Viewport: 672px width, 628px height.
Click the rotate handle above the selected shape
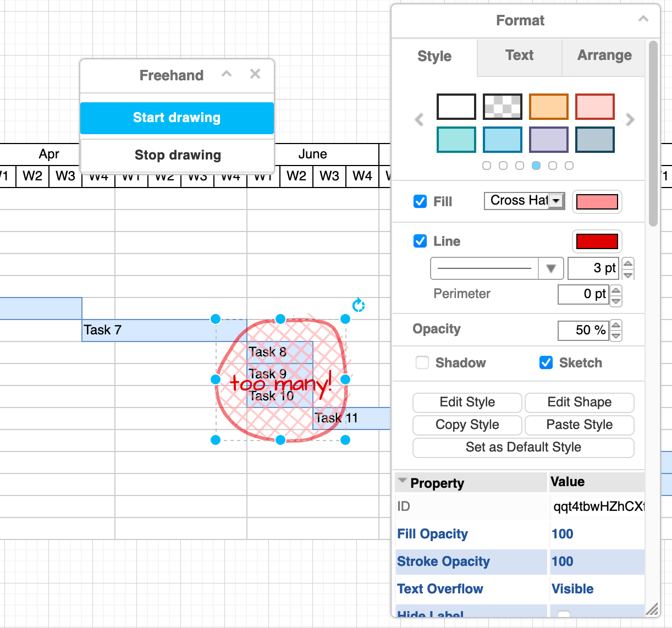click(x=359, y=305)
